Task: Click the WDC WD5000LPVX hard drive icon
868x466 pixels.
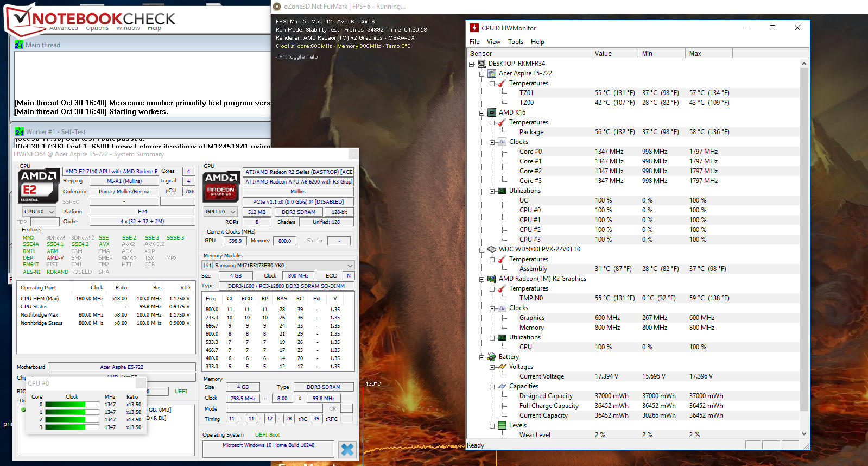Action: tap(492, 249)
